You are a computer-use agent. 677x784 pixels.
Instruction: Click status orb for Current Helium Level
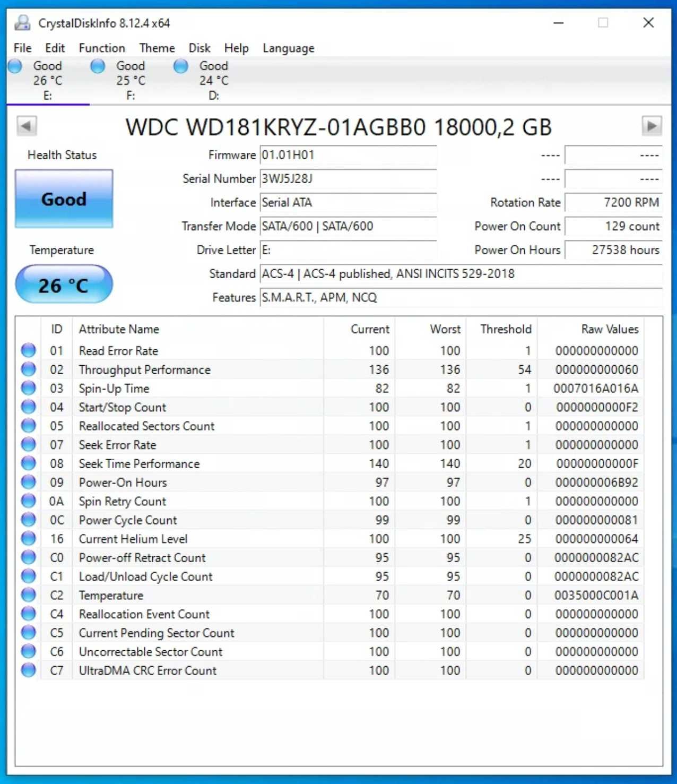[28, 538]
